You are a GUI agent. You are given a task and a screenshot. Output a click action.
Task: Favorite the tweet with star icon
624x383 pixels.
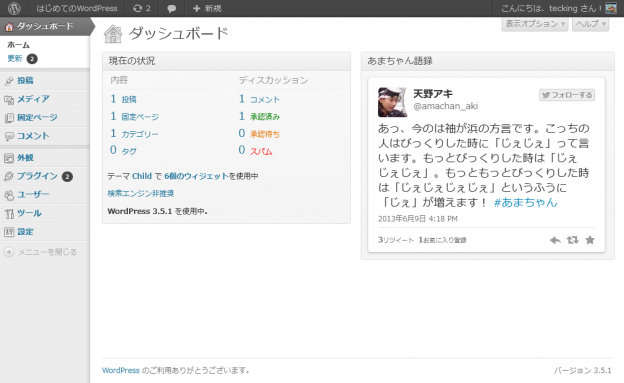tap(590, 240)
